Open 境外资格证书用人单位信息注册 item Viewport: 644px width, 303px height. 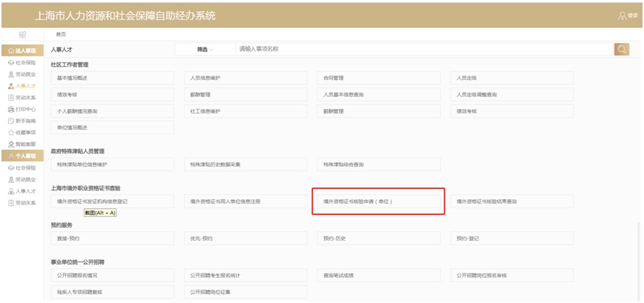[246, 202]
